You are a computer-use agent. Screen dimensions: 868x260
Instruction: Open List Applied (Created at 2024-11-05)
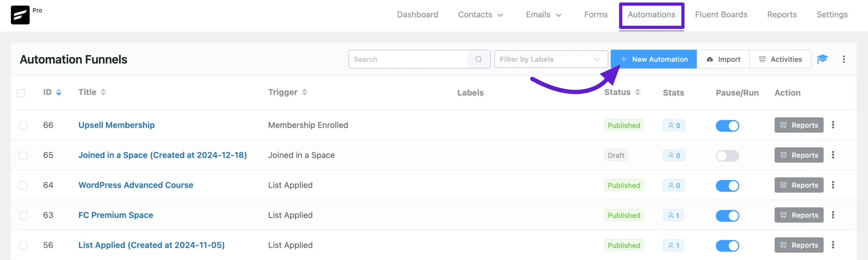[151, 245]
